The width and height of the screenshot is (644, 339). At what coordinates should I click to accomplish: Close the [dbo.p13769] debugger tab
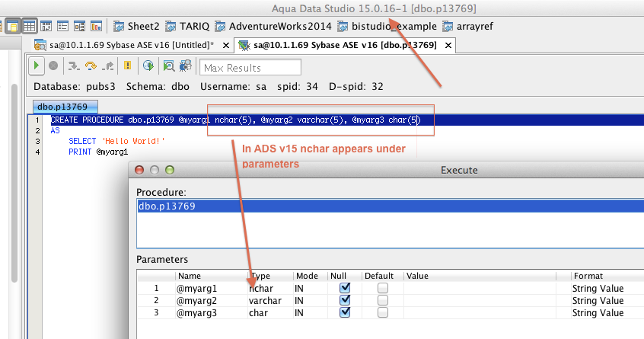coord(448,45)
